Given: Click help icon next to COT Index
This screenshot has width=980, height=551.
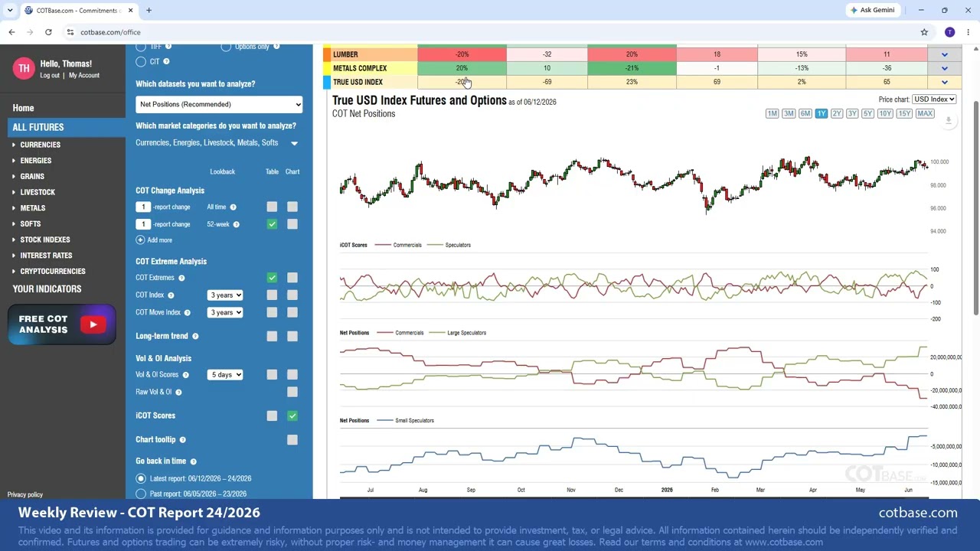Looking at the screenshot, I should click(x=171, y=295).
